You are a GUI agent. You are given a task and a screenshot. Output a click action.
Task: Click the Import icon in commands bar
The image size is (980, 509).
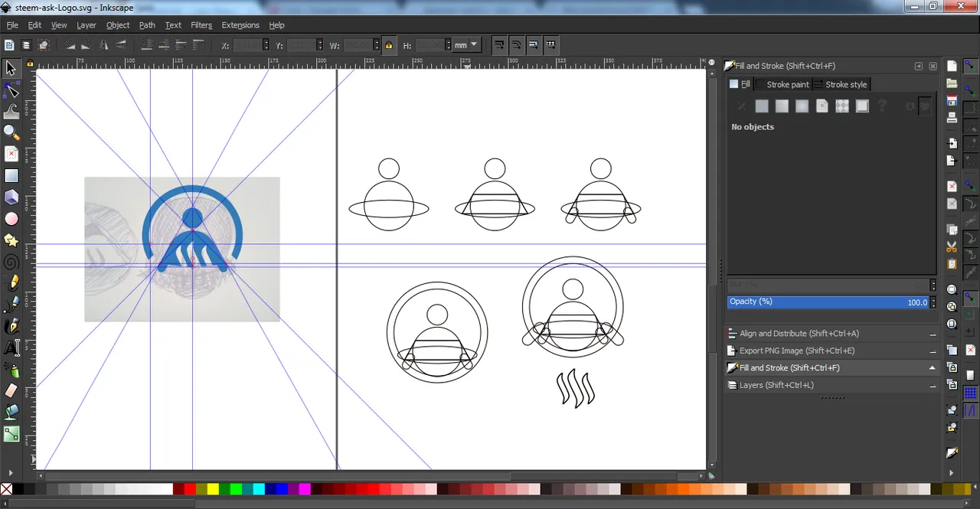coord(952,143)
